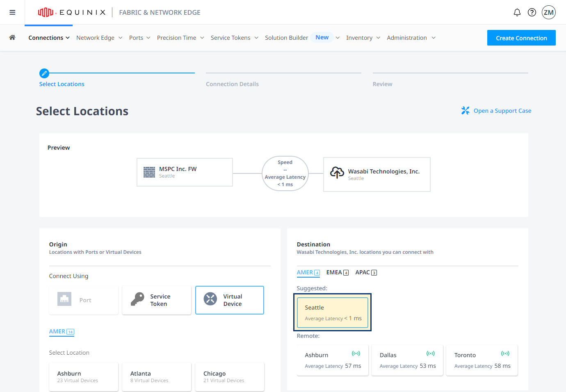
Task: Select Ashburn origin with 23 Virtual Devices
Action: coord(84,377)
